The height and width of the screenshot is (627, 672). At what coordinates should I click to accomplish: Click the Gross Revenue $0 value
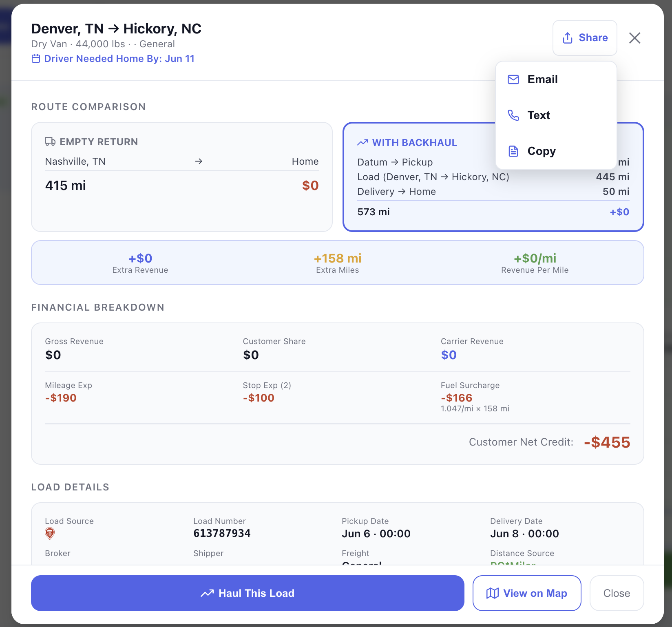(x=53, y=355)
